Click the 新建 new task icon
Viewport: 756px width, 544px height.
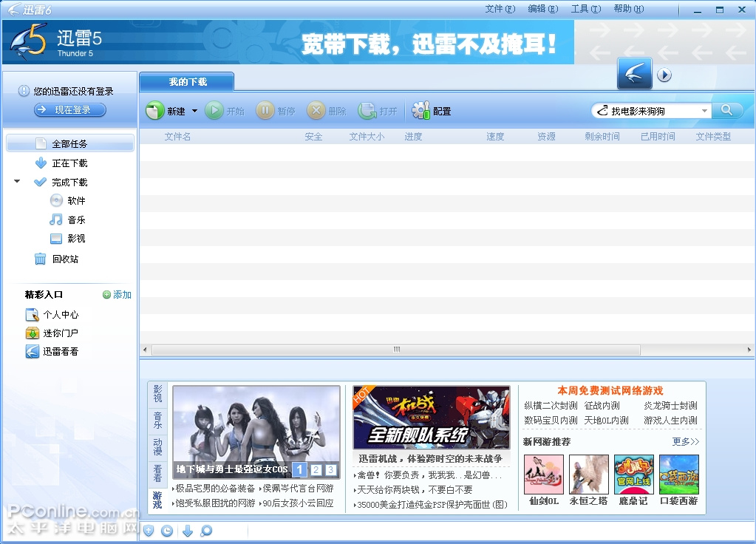[155, 111]
